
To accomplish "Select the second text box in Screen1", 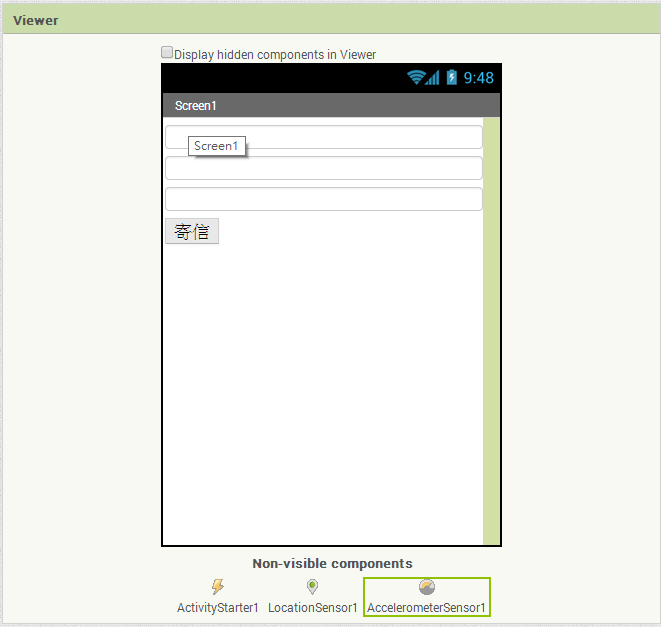I will [324, 168].
